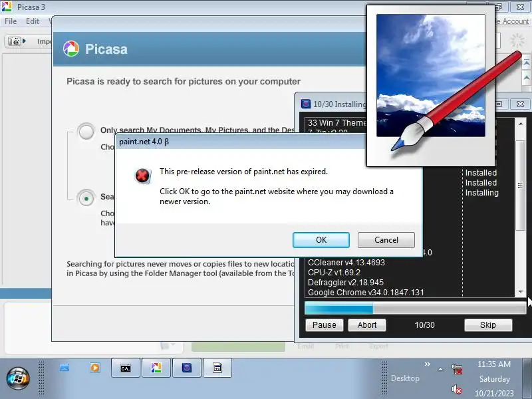The image size is (532, 399).
Task: Click OK in the paint.net expired dialog
Action: 321,240
